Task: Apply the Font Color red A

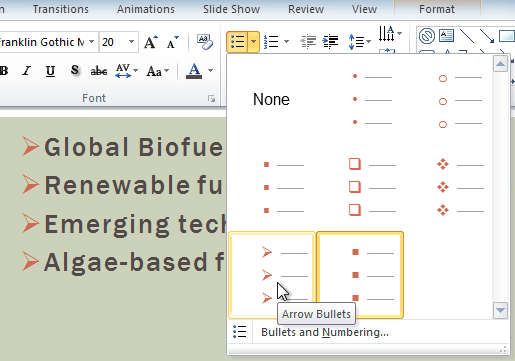Action: point(194,71)
